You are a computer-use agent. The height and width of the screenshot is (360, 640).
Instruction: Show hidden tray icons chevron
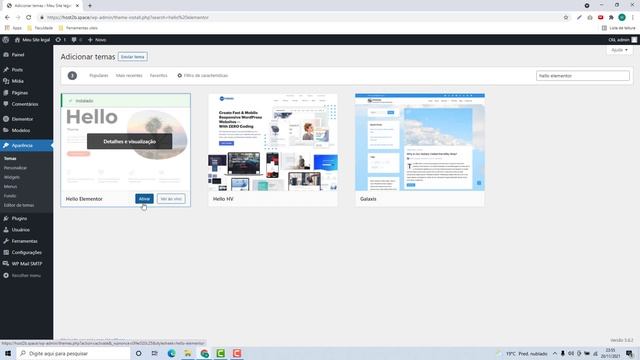(x=555, y=353)
